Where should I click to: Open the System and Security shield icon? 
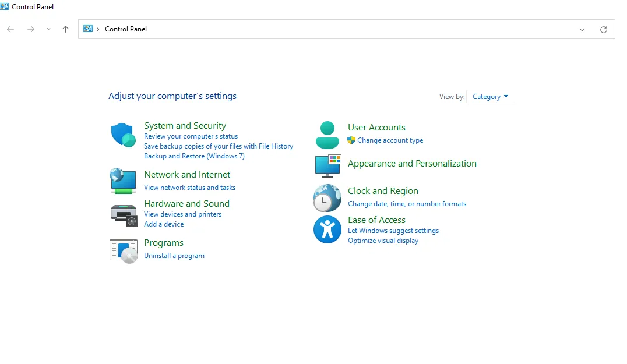pyautogui.click(x=123, y=135)
